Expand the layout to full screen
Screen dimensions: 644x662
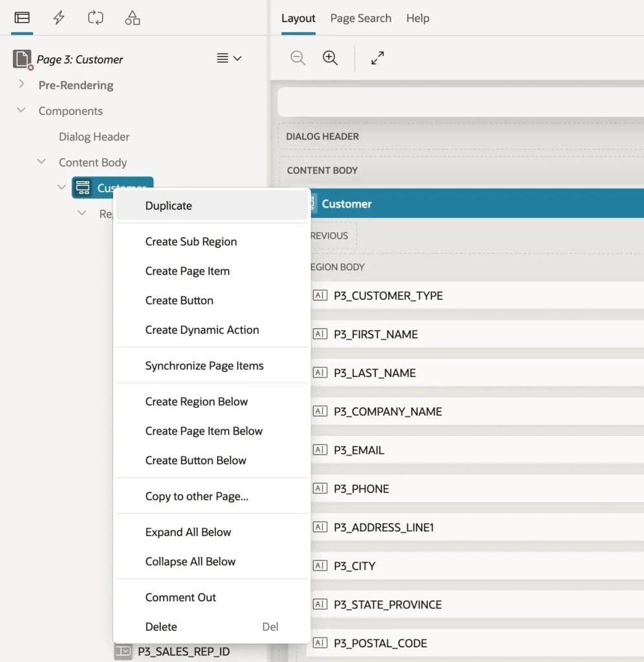pos(378,58)
